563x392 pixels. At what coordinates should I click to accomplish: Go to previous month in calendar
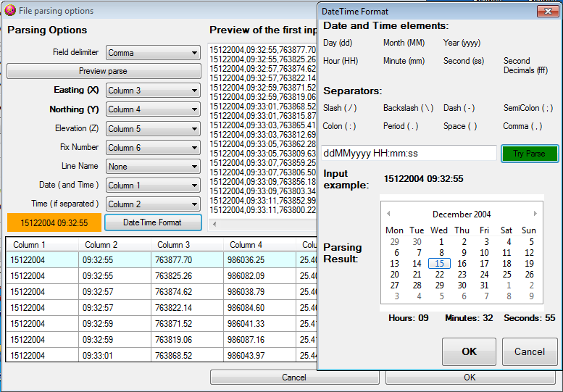coord(388,214)
